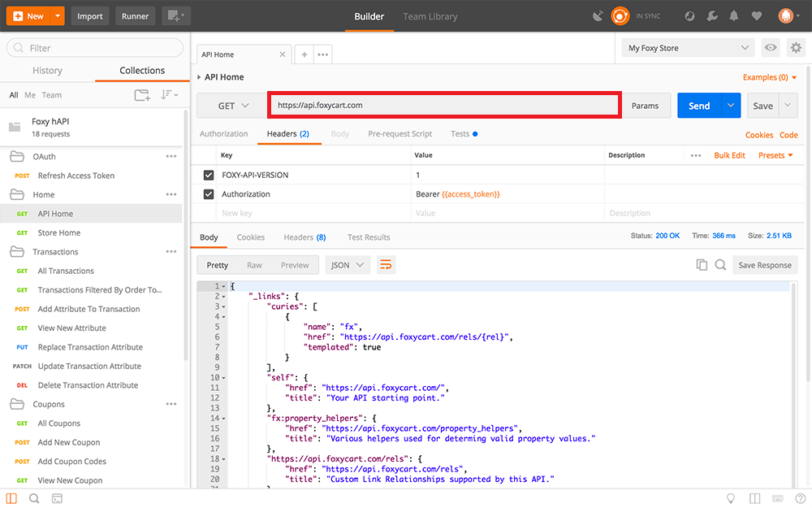This screenshot has height=508, width=812.
Task: Open the My Foxy Store environment dropdown
Action: pos(689,48)
